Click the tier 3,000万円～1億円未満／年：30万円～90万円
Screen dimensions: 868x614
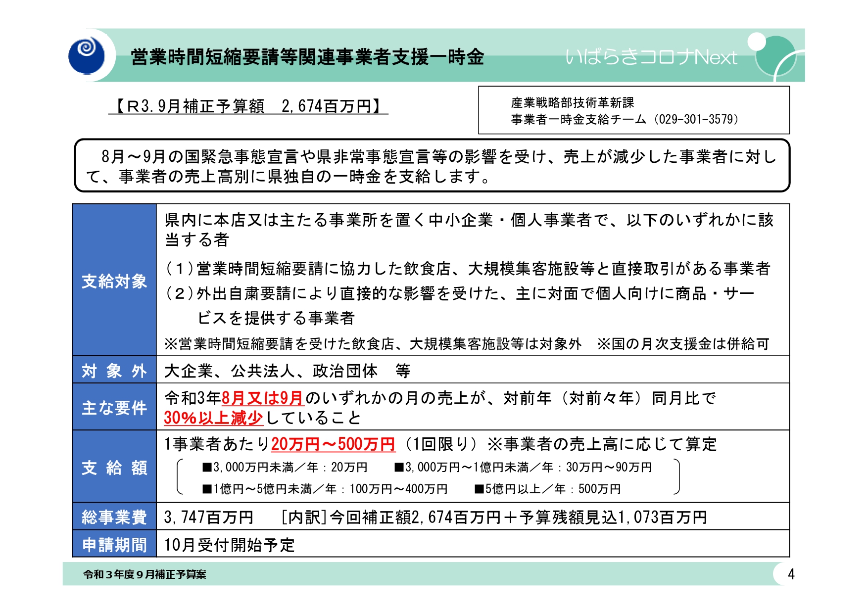coord(523,467)
